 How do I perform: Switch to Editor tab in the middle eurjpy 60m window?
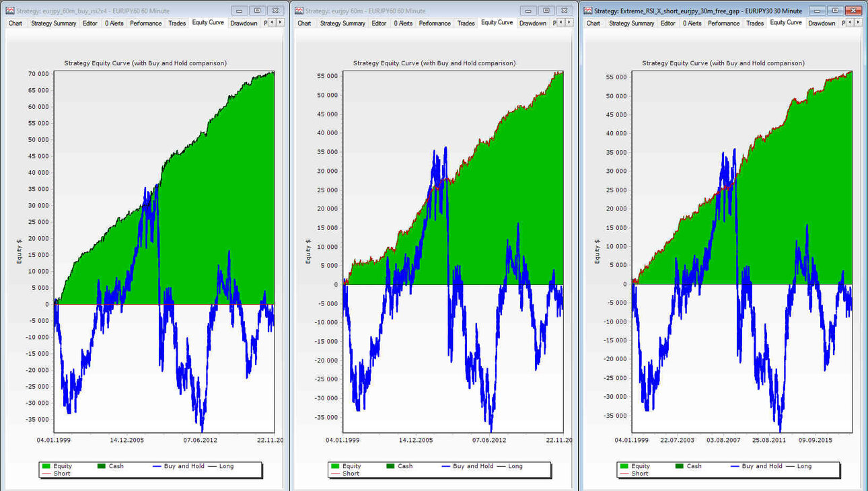379,23
